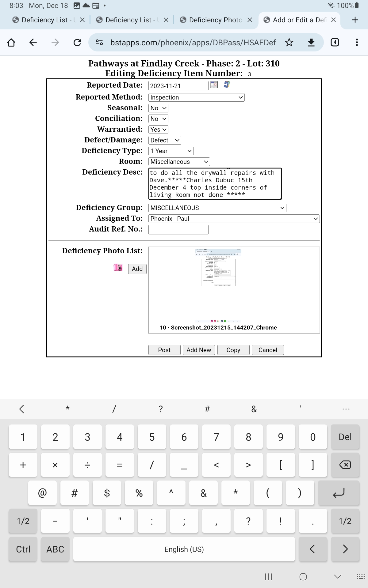This screenshot has height=588, width=368.
Task: Tap the keyboard backspace key
Action: click(x=345, y=465)
